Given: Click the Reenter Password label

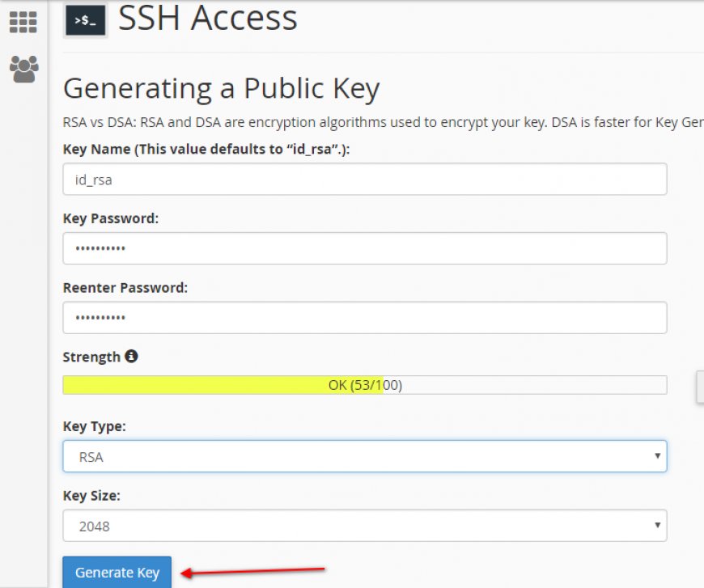Looking at the screenshot, I should pos(125,288).
